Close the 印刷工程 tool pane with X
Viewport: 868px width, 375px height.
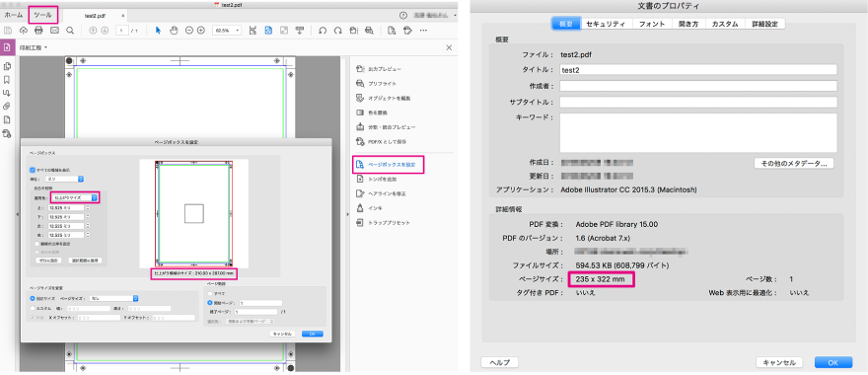pyautogui.click(x=449, y=47)
